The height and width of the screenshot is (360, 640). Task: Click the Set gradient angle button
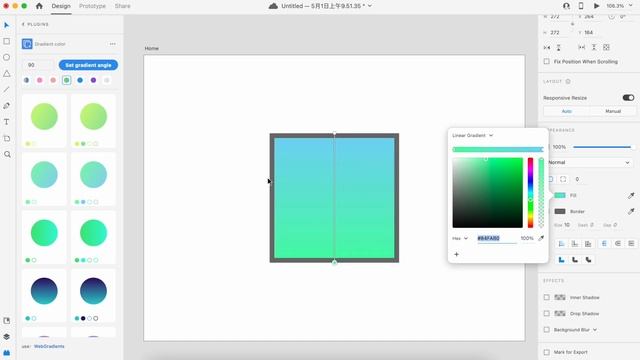click(x=88, y=65)
